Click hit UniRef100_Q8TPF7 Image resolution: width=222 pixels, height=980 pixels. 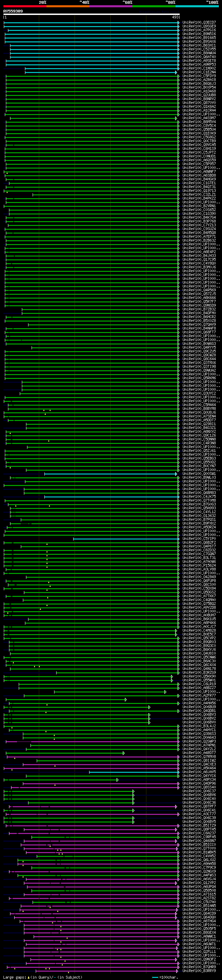199,807
